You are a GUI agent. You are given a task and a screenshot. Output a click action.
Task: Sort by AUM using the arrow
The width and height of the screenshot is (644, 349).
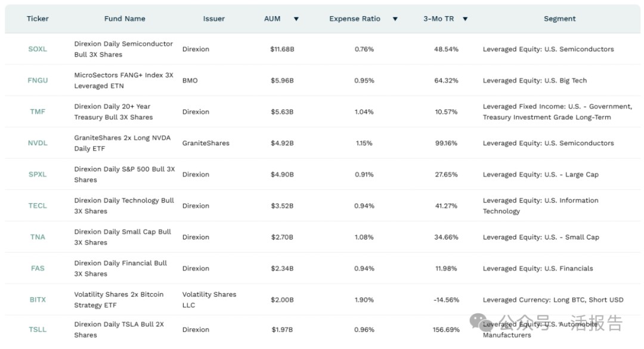pyautogui.click(x=296, y=19)
